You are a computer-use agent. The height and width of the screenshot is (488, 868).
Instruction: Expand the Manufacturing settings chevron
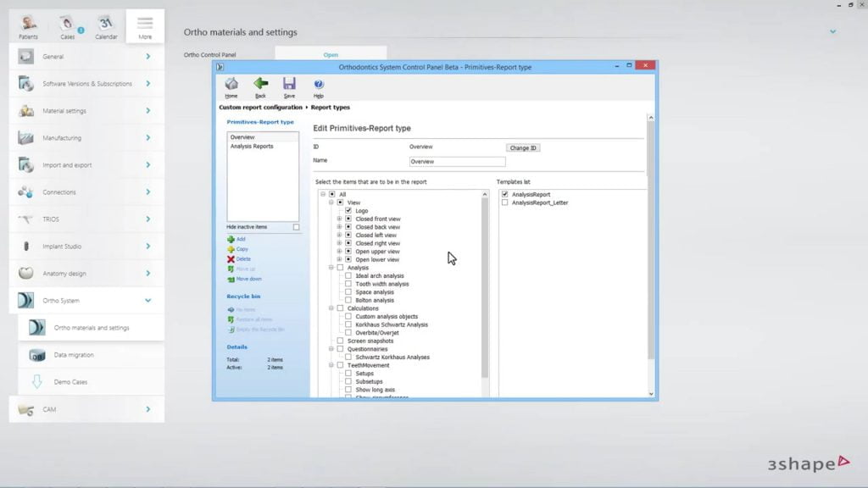(147, 138)
